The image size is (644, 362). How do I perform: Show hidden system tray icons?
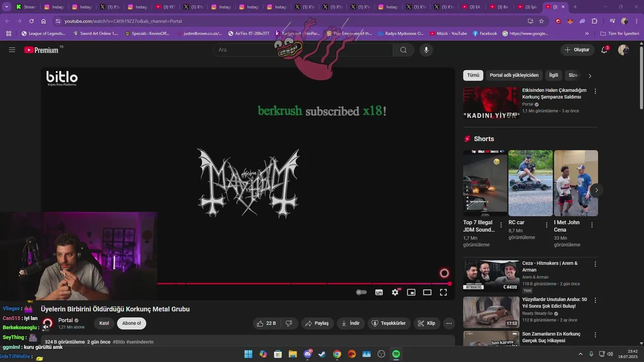tap(580, 354)
